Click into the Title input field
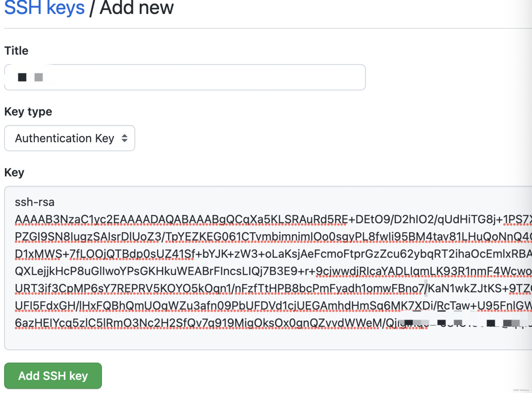 [x=185, y=77]
